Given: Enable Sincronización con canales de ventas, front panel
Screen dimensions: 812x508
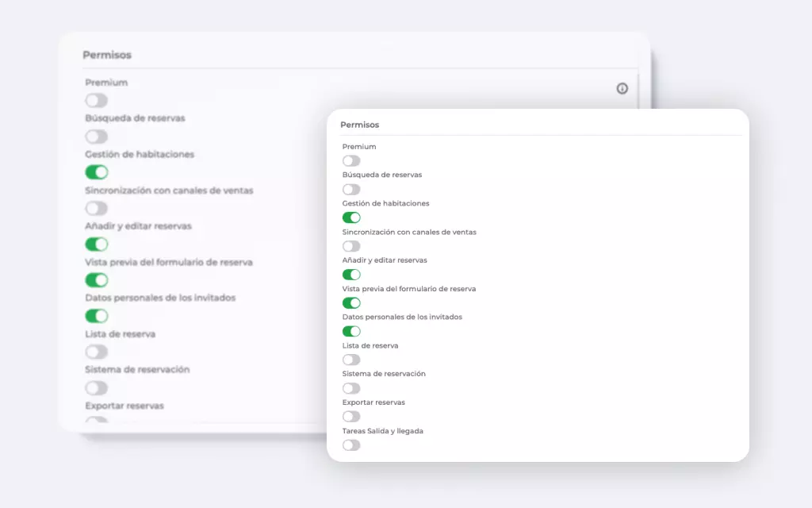Looking at the screenshot, I should 351,246.
